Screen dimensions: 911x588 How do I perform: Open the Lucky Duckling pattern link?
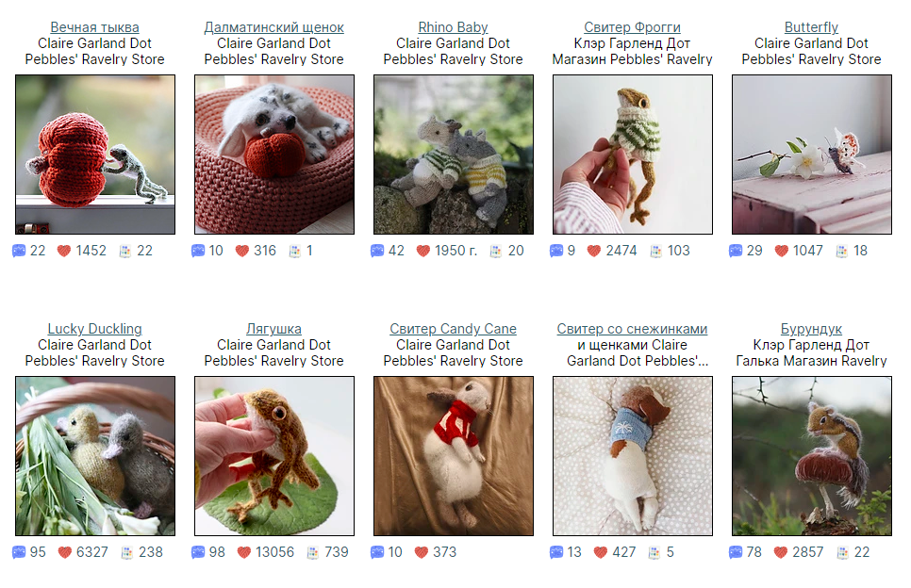coord(94,329)
